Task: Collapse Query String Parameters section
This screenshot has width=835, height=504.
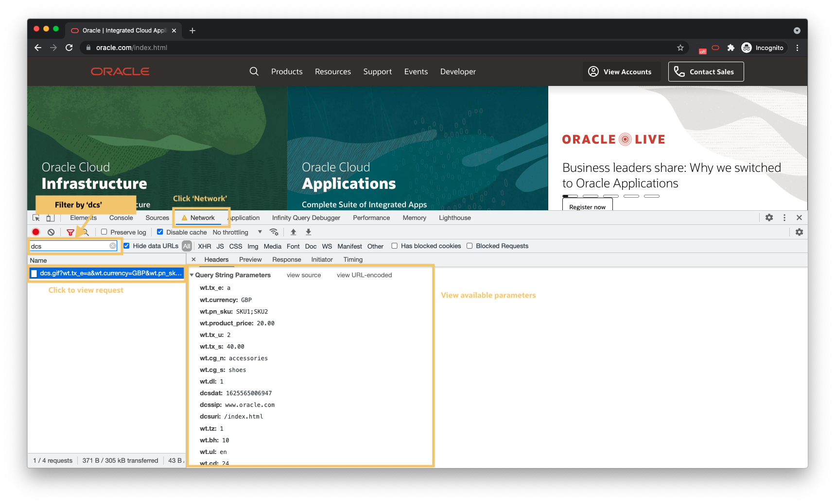Action: 191,275
